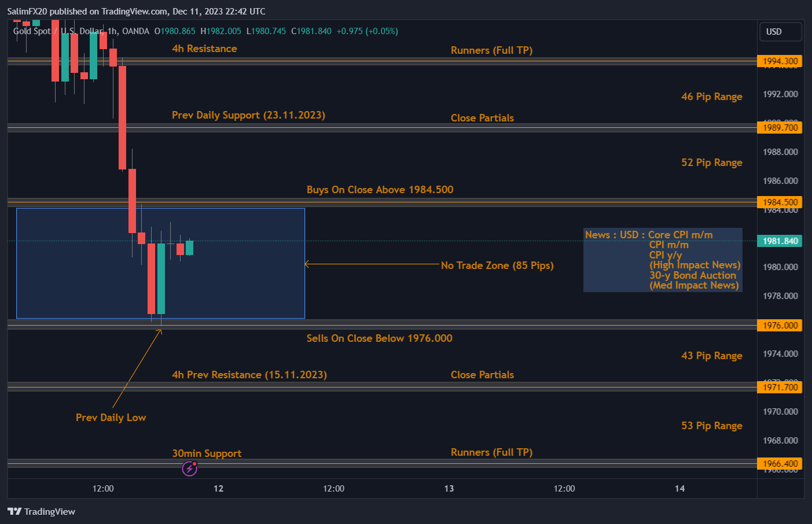
Task: Click the close value C1981.840
Action: (x=311, y=31)
